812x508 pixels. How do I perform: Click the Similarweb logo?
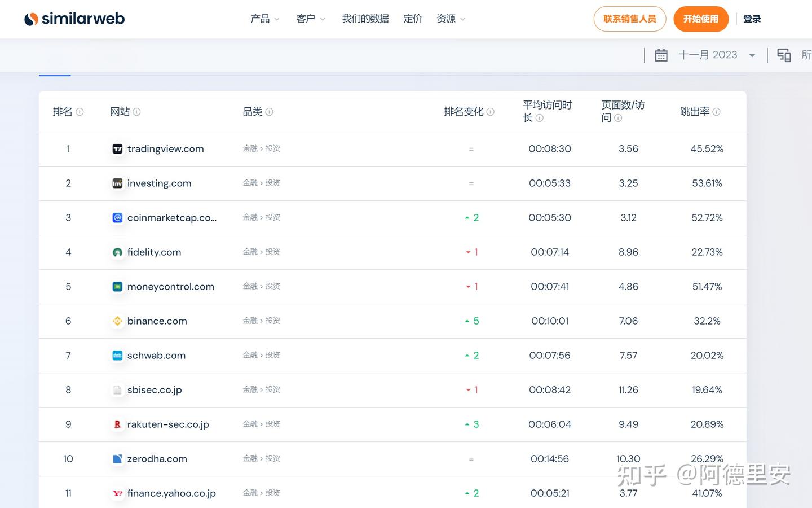pyautogui.click(x=74, y=18)
